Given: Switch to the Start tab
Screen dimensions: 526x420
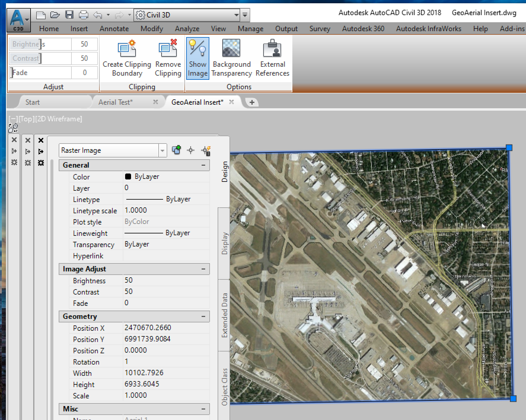Looking at the screenshot, I should 32,102.
